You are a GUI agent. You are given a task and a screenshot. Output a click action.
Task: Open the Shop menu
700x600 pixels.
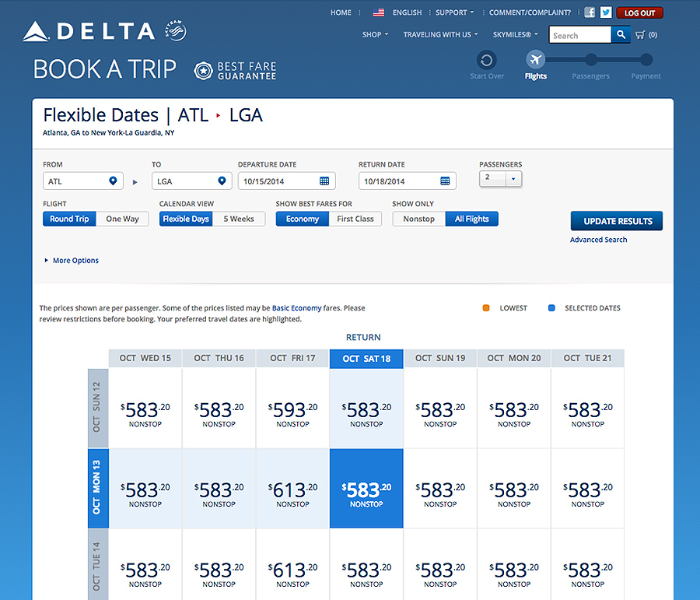click(376, 35)
